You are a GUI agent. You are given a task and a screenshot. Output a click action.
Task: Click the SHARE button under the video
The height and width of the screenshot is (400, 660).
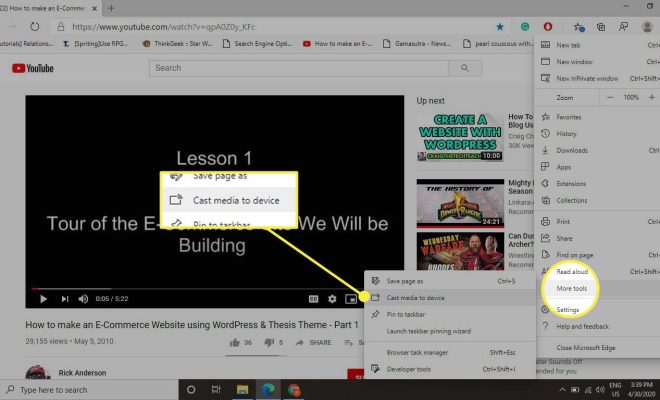pos(314,342)
